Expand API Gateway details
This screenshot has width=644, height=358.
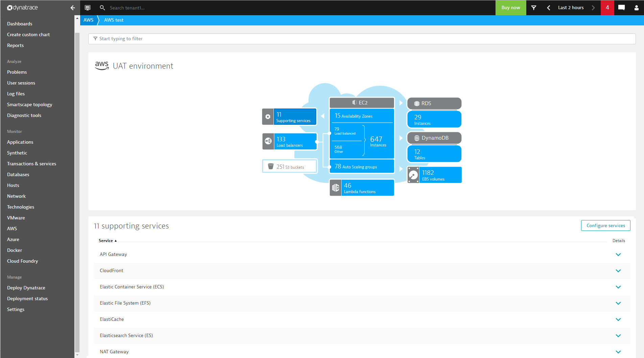click(x=618, y=255)
